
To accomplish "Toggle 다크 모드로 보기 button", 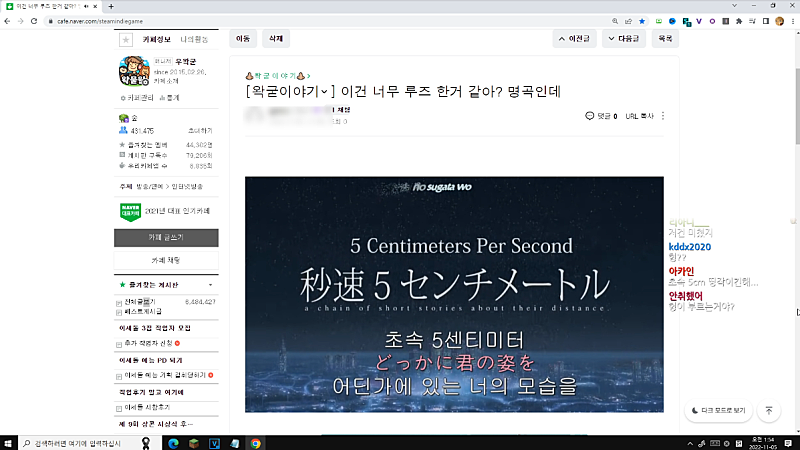I will [718, 411].
